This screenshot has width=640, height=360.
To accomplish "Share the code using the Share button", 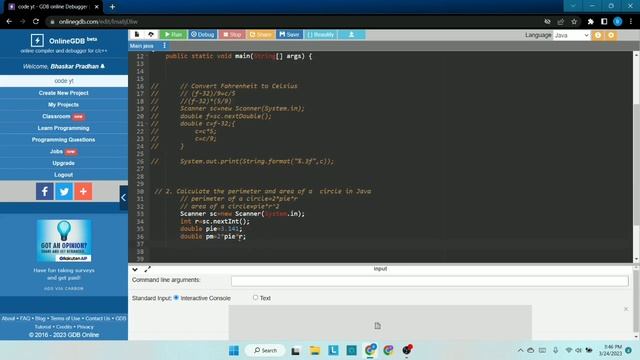I will (260, 35).
